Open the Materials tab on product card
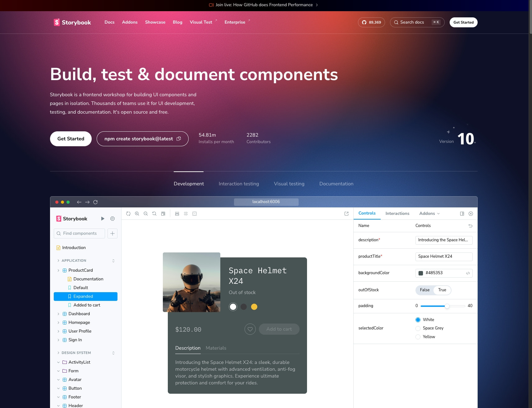Image resolution: width=532 pixels, height=408 pixels. coord(216,348)
